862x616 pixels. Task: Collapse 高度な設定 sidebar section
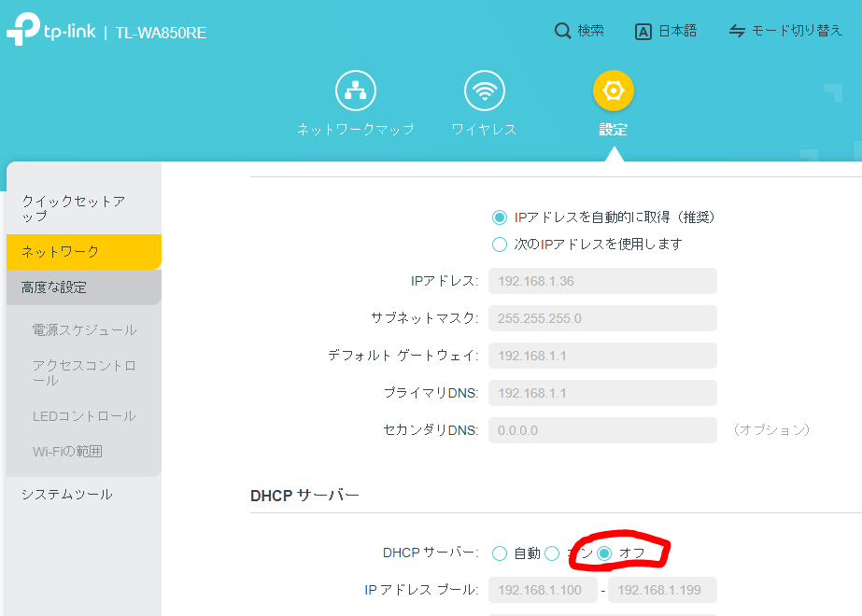83,287
